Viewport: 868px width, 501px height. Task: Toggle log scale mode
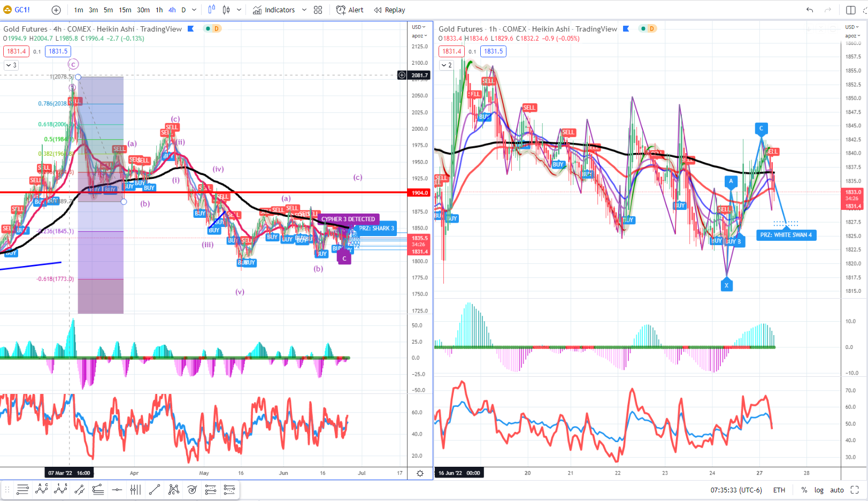click(x=819, y=490)
